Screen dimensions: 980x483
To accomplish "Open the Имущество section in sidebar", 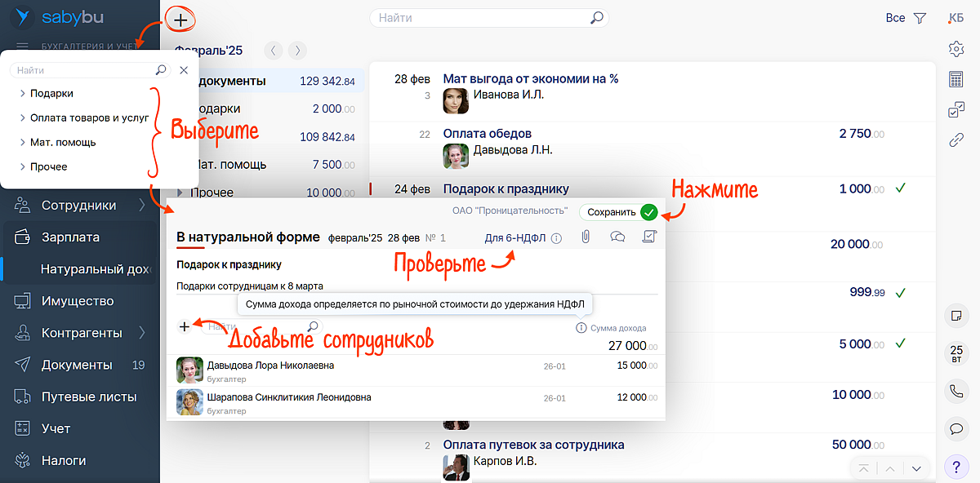I will [78, 301].
